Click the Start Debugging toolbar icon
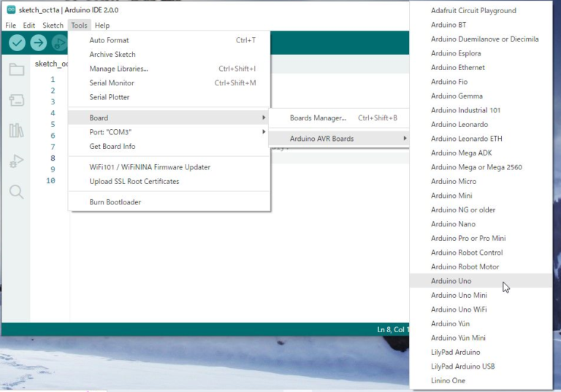The width and height of the screenshot is (561, 392). (59, 43)
